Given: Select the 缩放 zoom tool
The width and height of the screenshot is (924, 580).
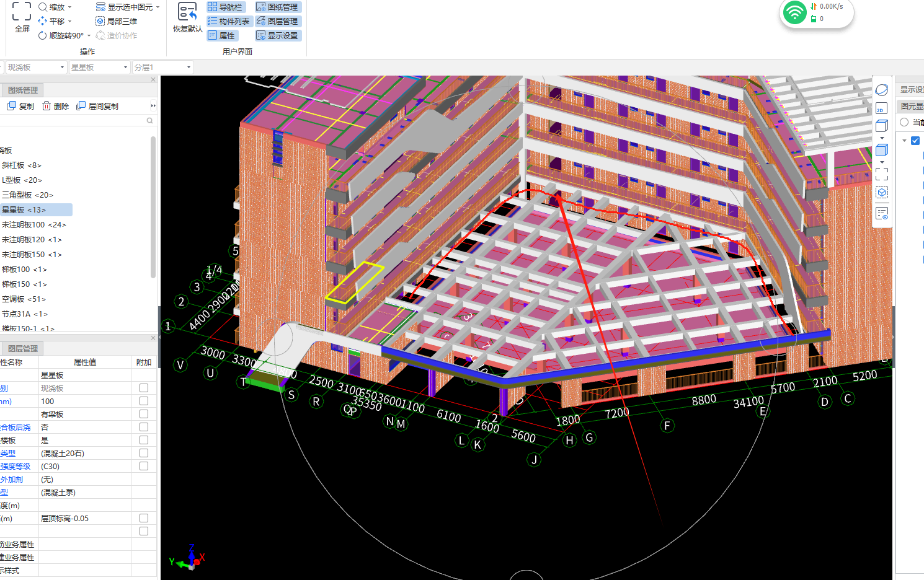Looking at the screenshot, I should (x=51, y=7).
